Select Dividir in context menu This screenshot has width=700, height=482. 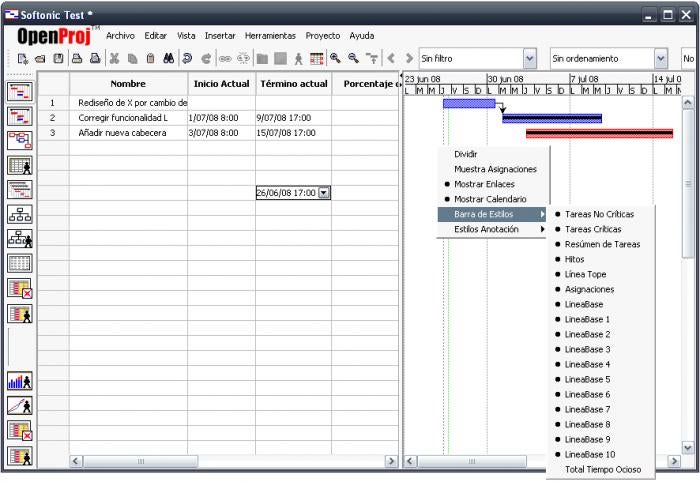click(x=466, y=154)
